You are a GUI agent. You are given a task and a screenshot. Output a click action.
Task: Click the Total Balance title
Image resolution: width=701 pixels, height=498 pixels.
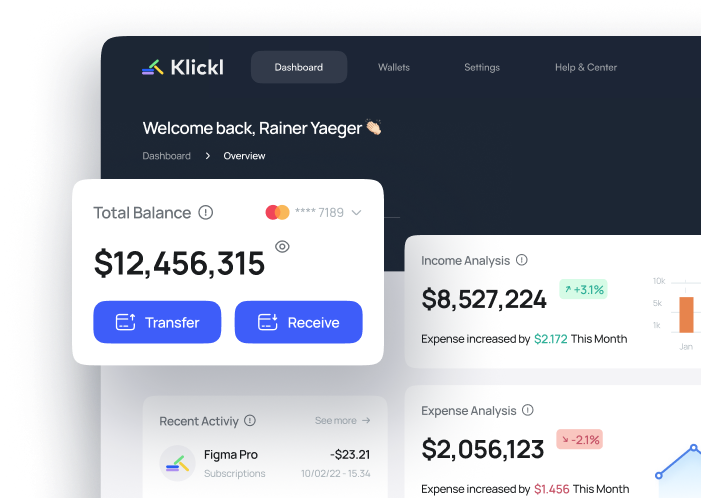point(142,213)
